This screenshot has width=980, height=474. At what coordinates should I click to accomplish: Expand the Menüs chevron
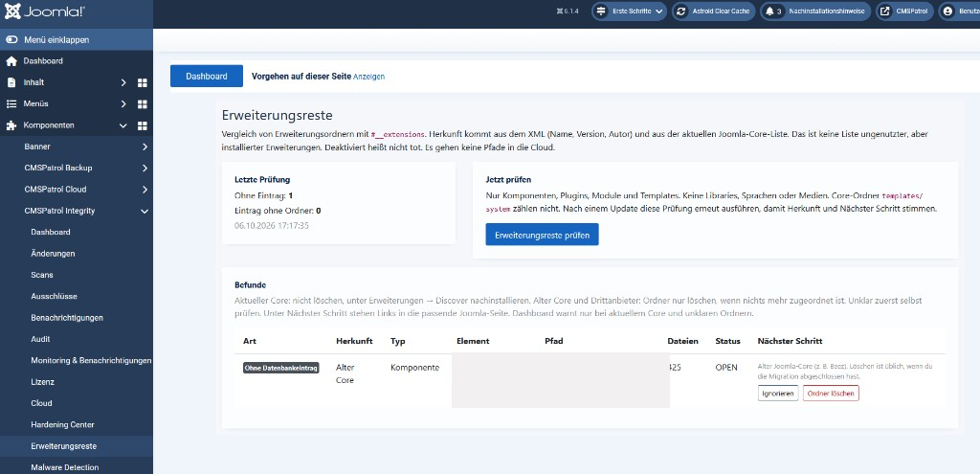click(123, 103)
